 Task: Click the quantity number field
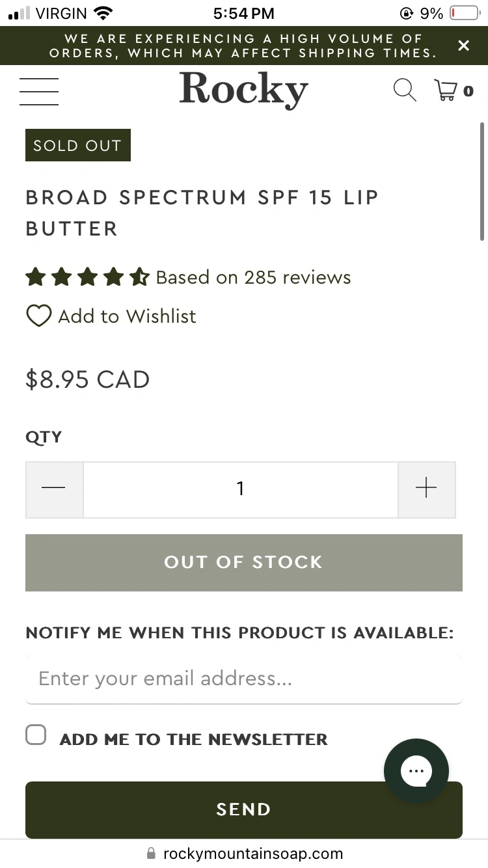pyautogui.click(x=241, y=489)
